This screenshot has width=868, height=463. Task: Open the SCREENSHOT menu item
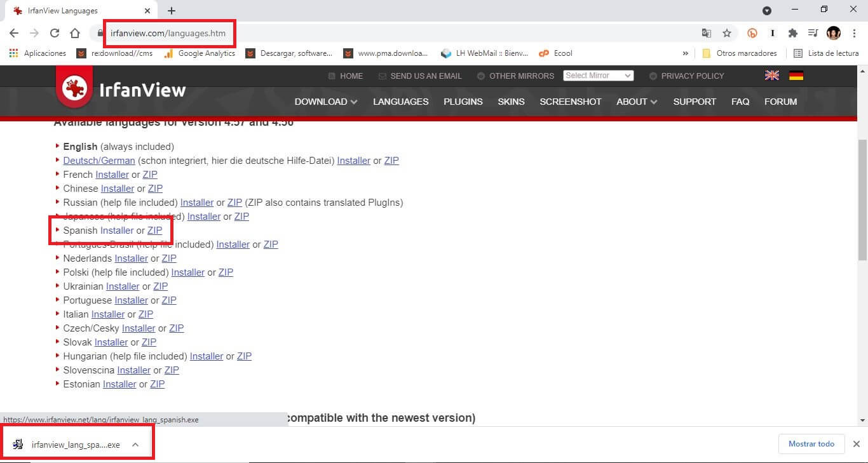coord(571,102)
